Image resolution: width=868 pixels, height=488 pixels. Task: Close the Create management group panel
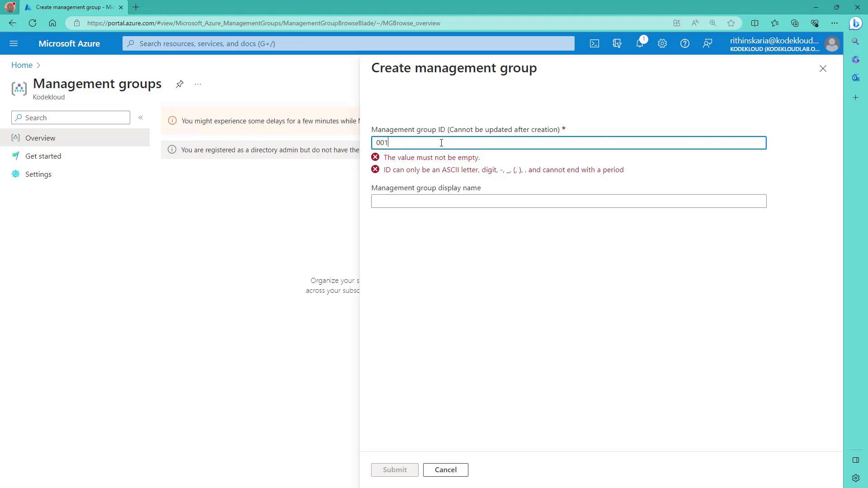click(x=823, y=69)
